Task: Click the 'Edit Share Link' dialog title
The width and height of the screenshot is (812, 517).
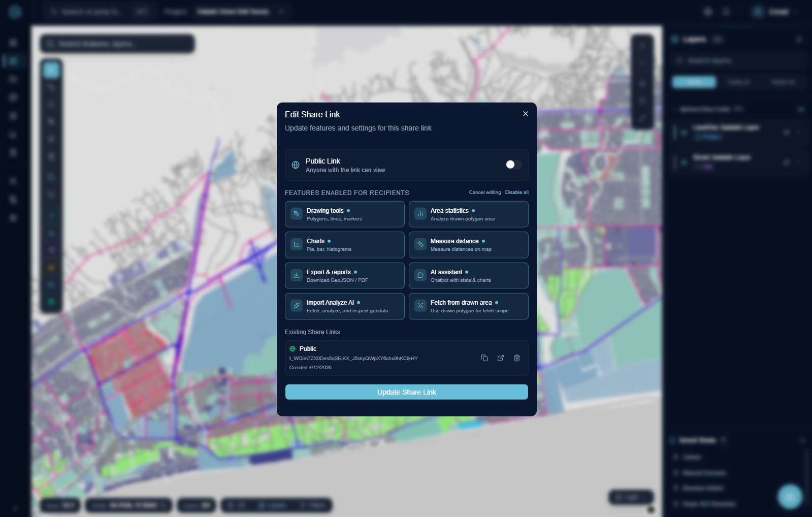Action: pyautogui.click(x=312, y=115)
